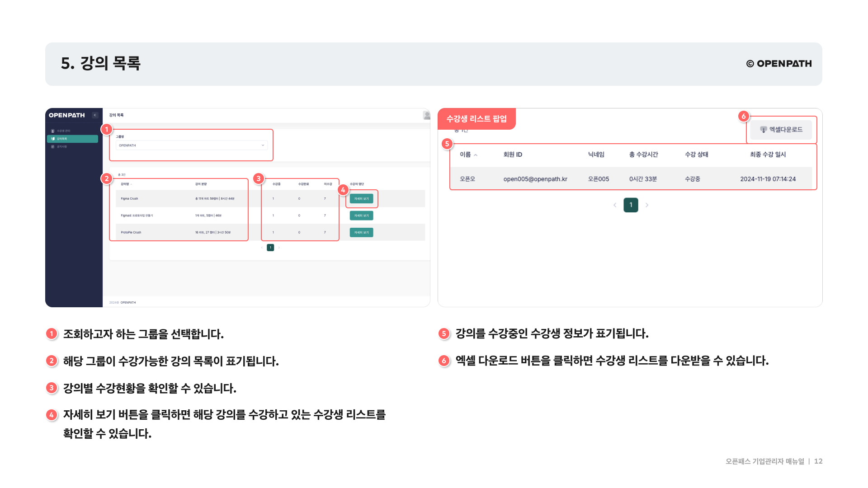Image resolution: width=868 pixels, height=488 pixels.
Task: Select the Figma로 프로토타입 만들기 course name
Action: 137,216
